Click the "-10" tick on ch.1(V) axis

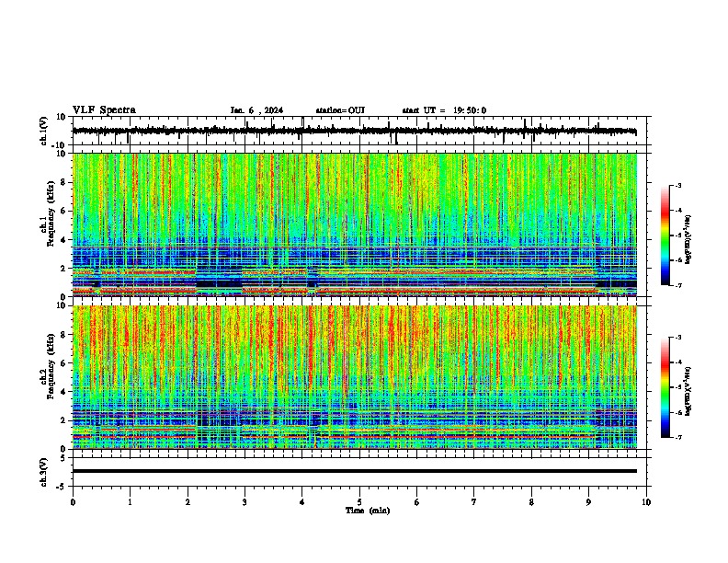[60, 145]
